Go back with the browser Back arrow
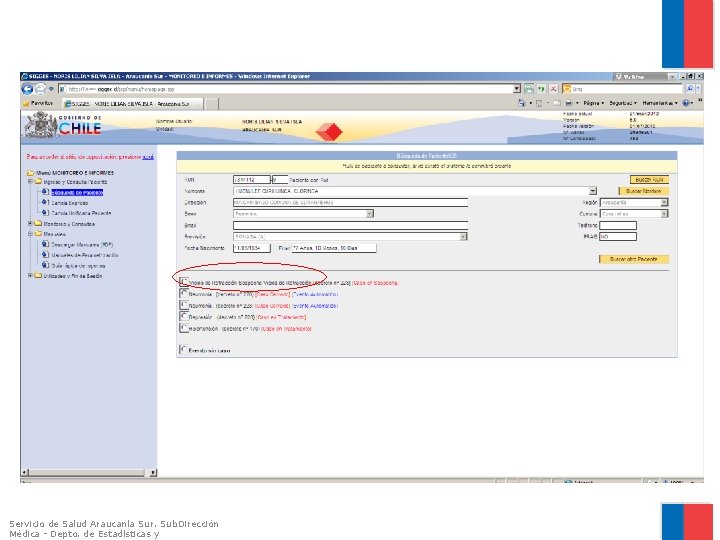 28,89
